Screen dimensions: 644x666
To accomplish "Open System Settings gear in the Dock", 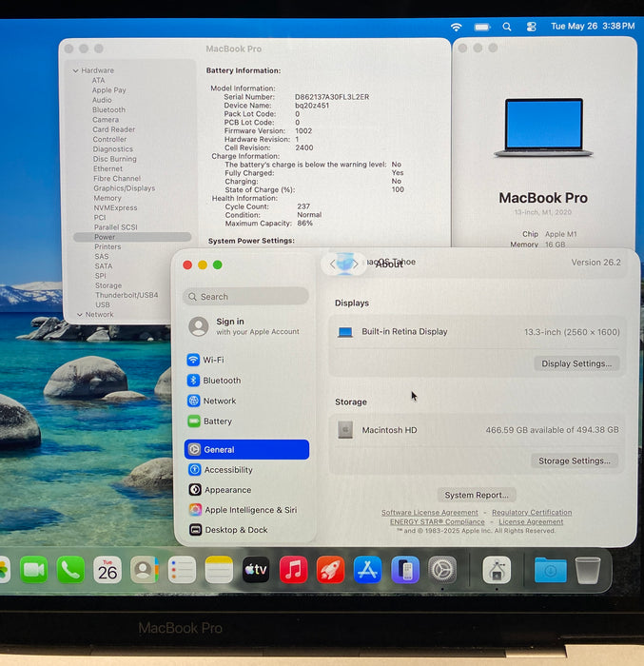I will [x=442, y=570].
